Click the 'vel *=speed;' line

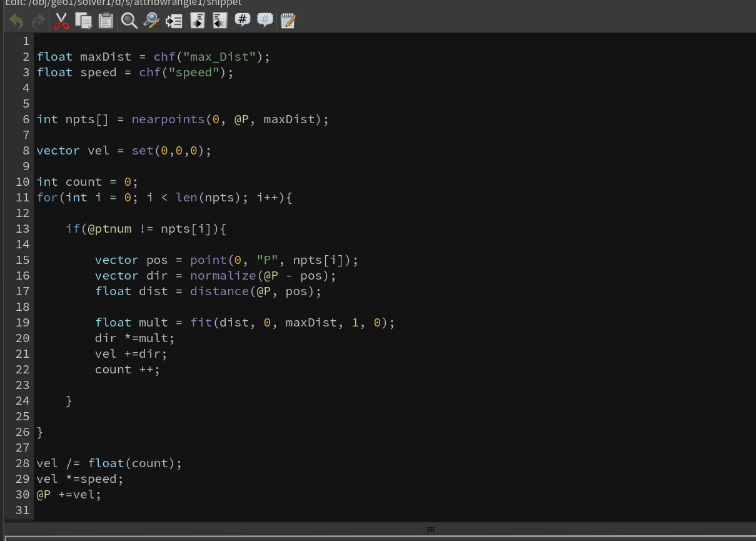pyautogui.click(x=80, y=479)
